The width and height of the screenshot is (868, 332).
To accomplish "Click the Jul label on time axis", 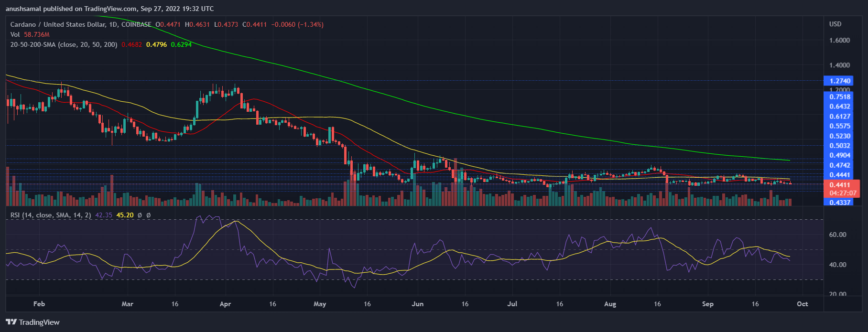I will click(x=512, y=304).
